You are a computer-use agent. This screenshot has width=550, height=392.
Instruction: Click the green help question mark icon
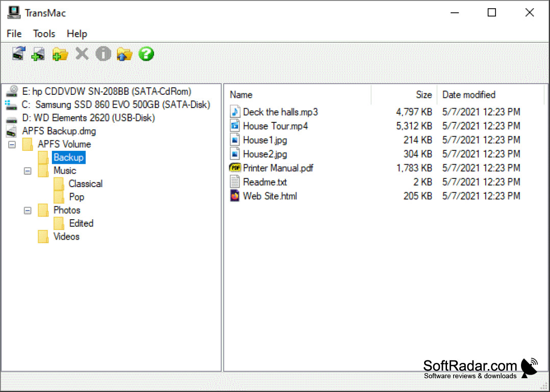(146, 54)
